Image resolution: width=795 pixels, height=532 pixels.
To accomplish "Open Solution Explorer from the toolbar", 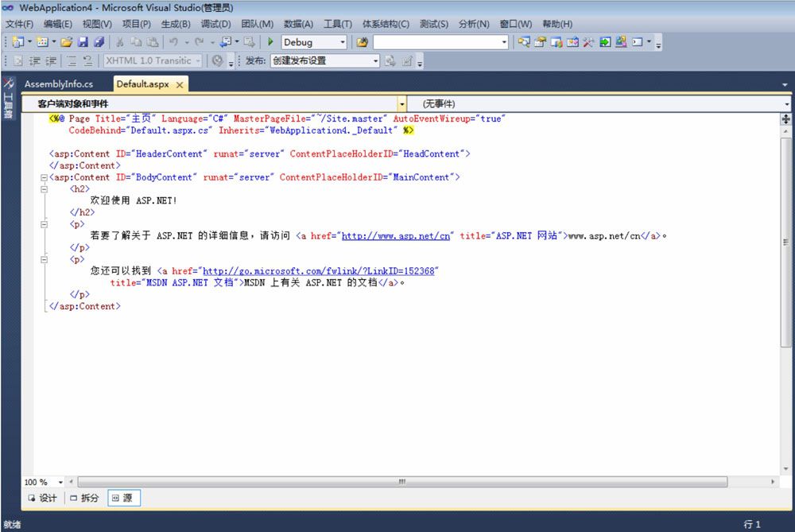I will click(524, 42).
